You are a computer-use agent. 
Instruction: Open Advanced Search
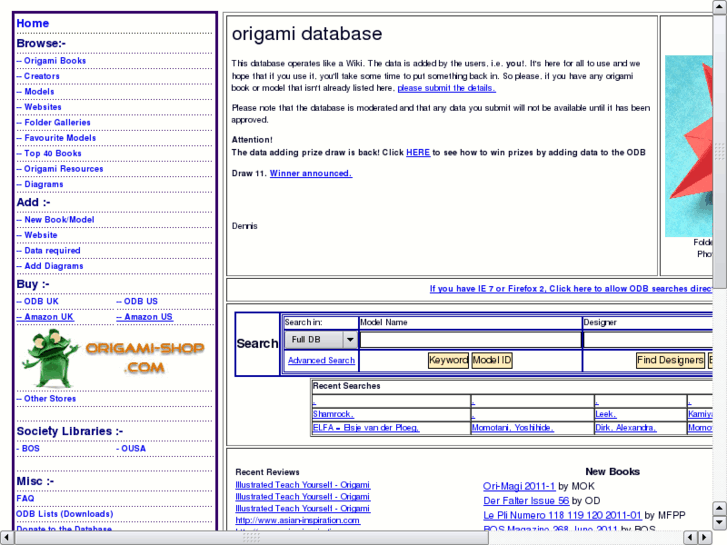321,360
